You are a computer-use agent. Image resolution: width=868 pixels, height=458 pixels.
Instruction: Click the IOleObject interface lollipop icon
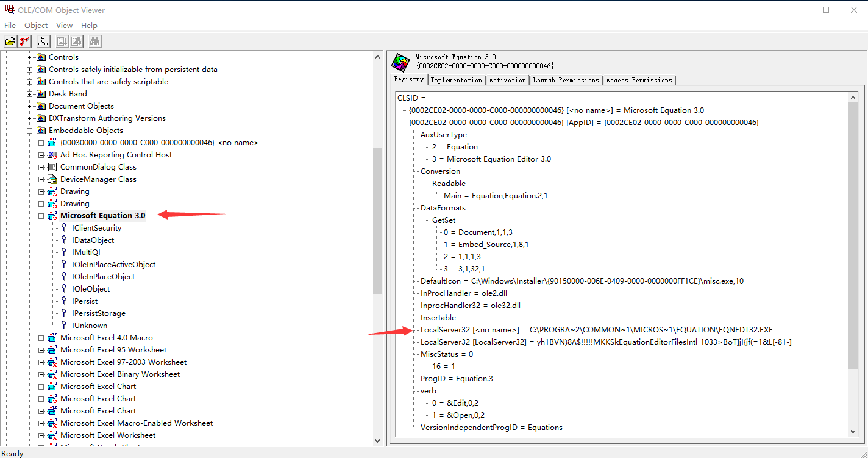[x=64, y=288]
